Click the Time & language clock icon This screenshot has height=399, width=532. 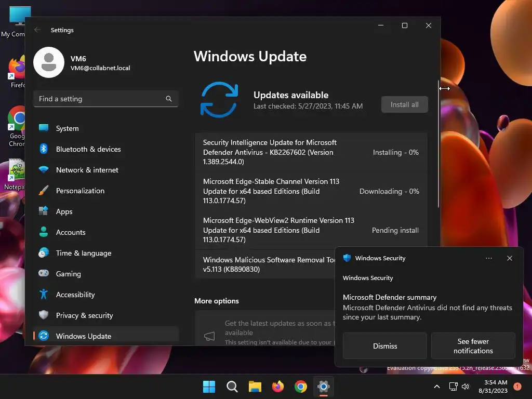point(44,253)
